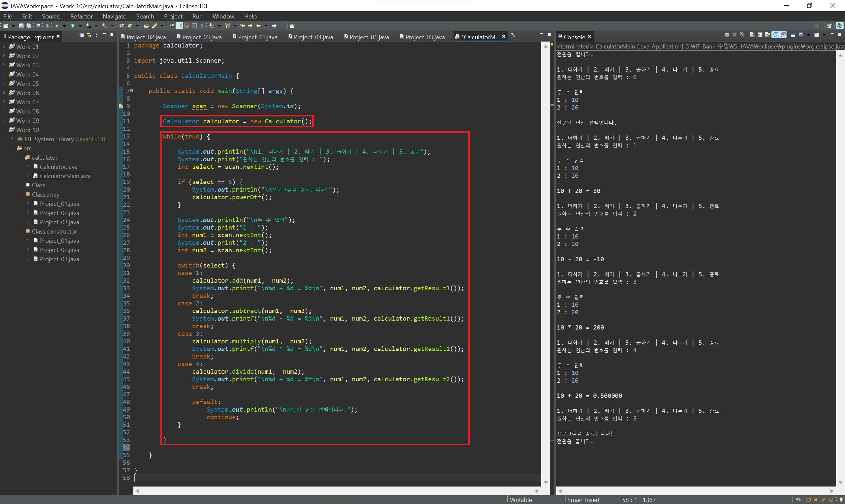Toggle Word Wrap in Console toolbar
The image size is (845, 504).
[x=767, y=35]
